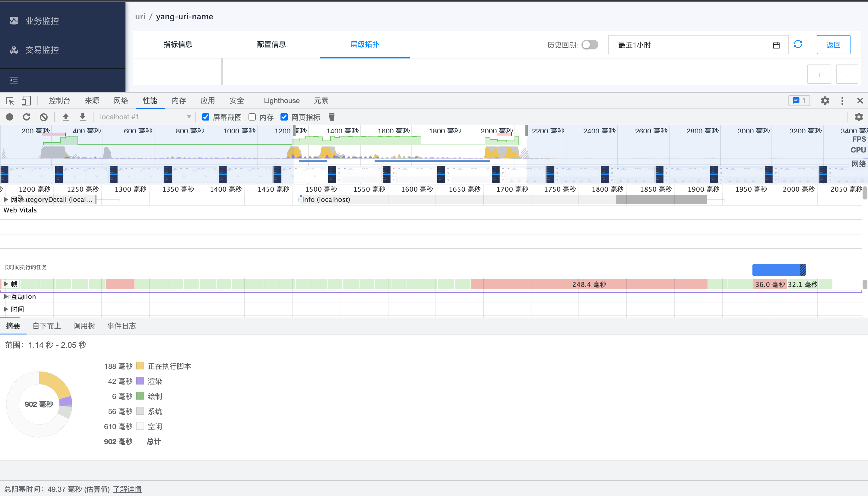The height and width of the screenshot is (496, 868).
Task: Open the 最近1小时 time range picker
Action: 698,45
